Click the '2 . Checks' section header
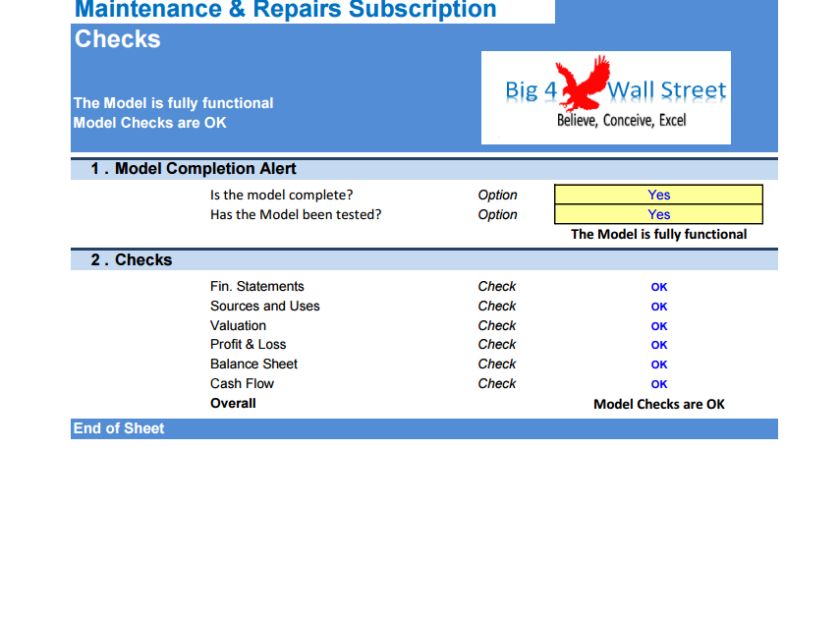 [424, 260]
